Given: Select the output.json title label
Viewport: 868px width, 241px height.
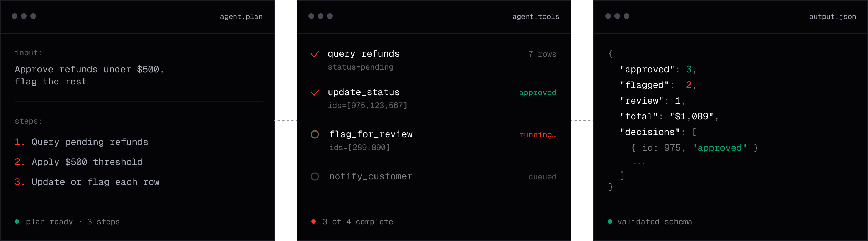Looking at the screenshot, I should pyautogui.click(x=832, y=16).
